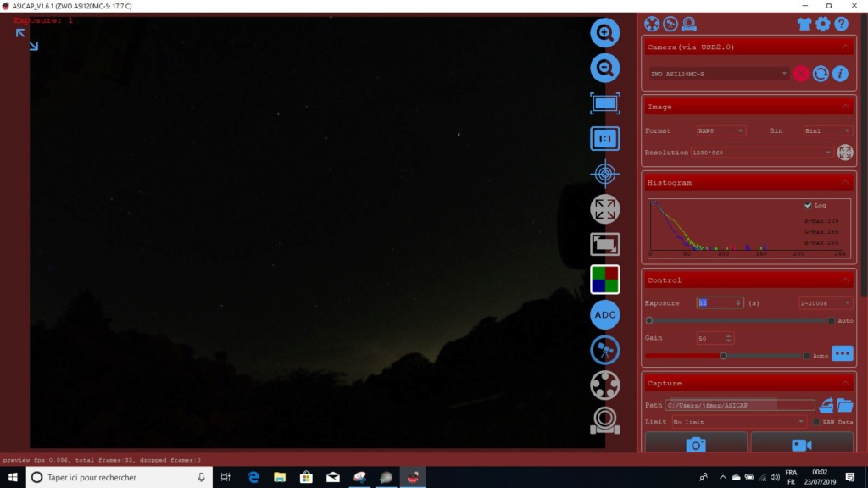Image resolution: width=868 pixels, height=488 pixels.
Task: Click the ADC round button icon
Action: pos(604,315)
